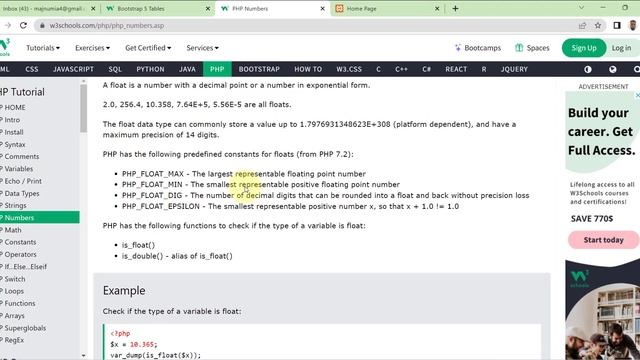Click the Start today ad button
The width and height of the screenshot is (640, 360).
(x=603, y=240)
